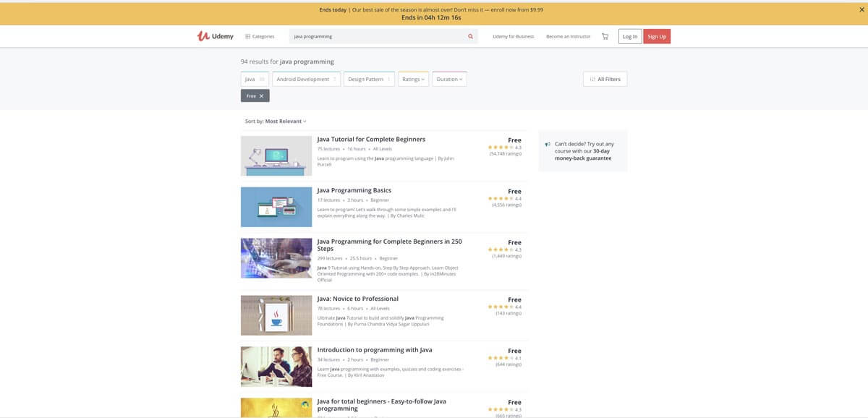Open the shopping cart icon
Viewport: 868px width, 418px height.
pyautogui.click(x=605, y=36)
